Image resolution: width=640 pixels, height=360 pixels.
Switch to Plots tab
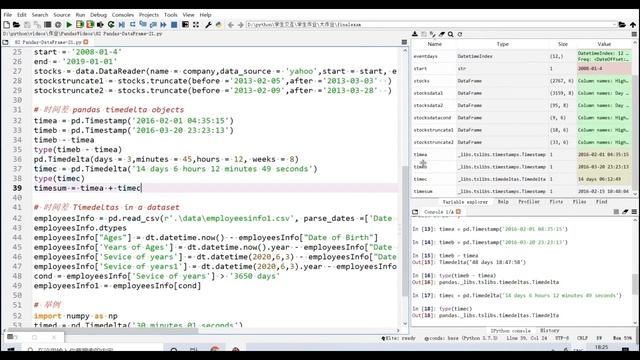tap(556, 202)
